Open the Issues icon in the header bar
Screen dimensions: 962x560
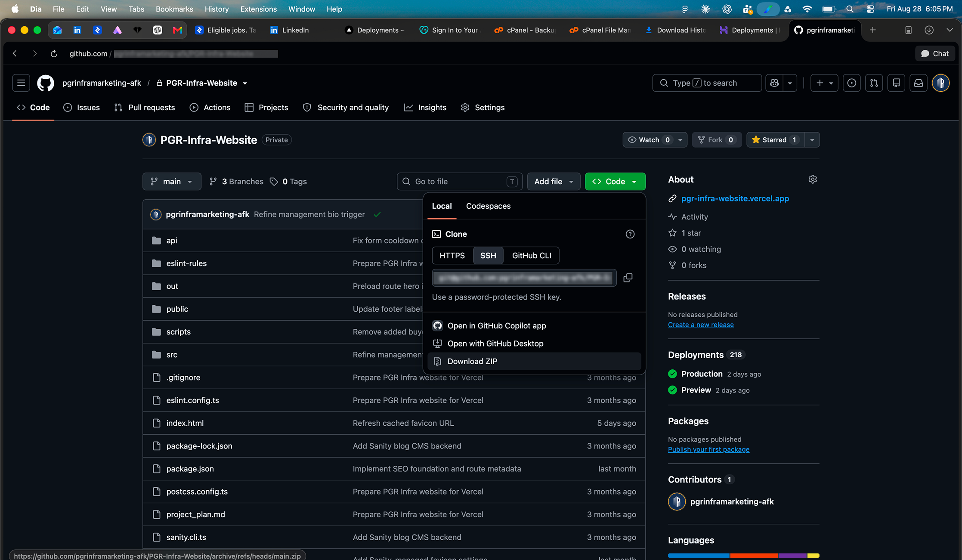coord(851,83)
